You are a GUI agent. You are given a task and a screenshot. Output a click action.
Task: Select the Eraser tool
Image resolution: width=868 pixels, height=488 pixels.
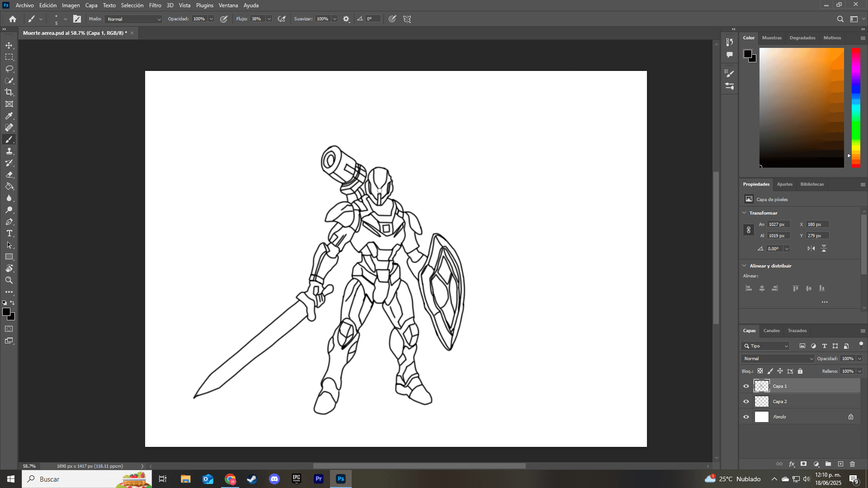pos(9,174)
